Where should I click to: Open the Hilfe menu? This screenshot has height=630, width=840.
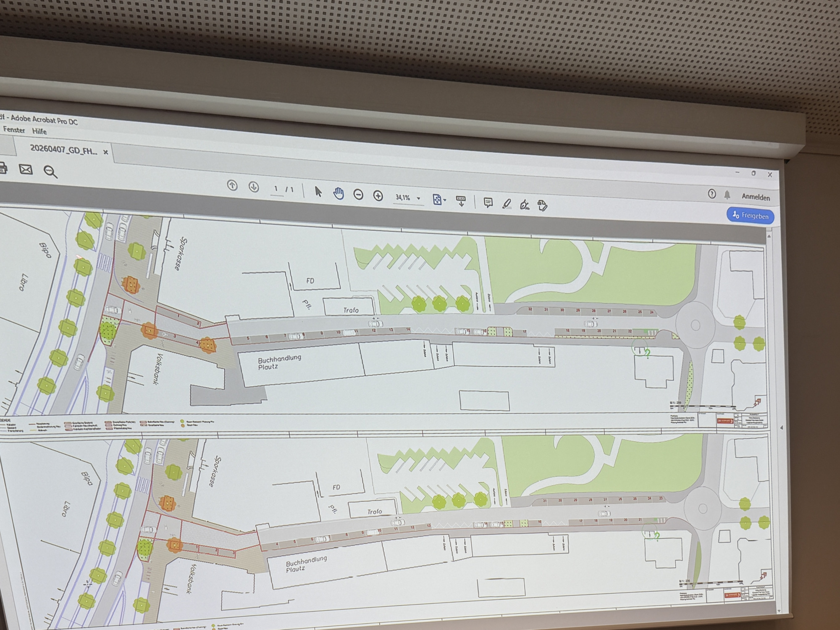click(39, 132)
